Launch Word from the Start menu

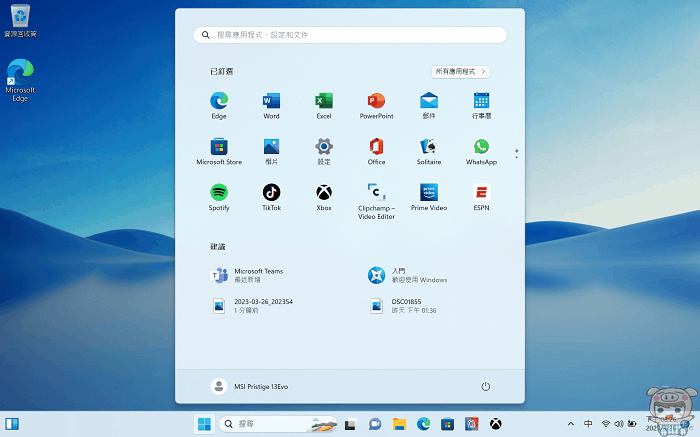point(271,105)
